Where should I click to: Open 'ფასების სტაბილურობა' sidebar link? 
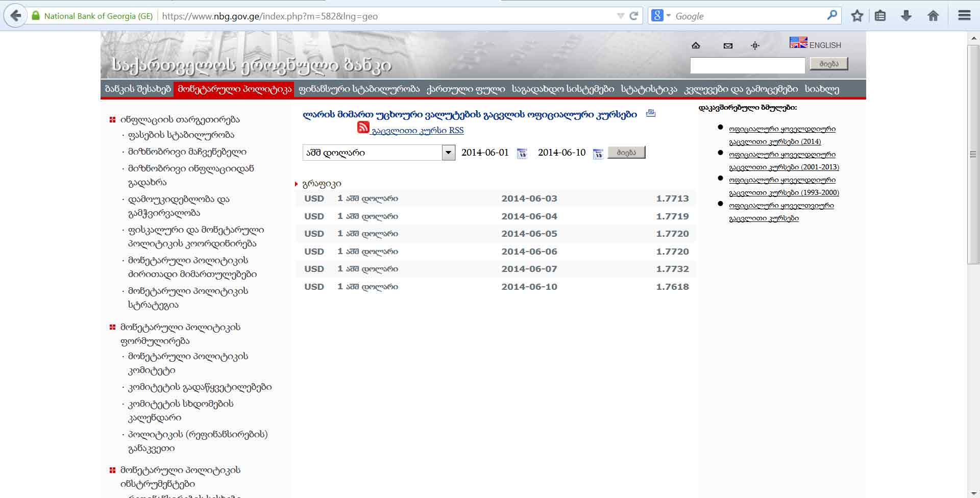click(x=181, y=135)
